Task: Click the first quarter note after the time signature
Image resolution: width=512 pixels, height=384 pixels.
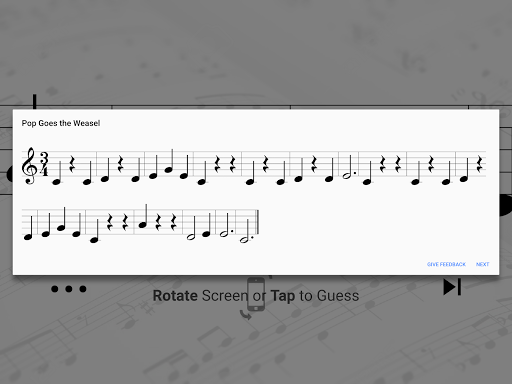Action: click(57, 173)
